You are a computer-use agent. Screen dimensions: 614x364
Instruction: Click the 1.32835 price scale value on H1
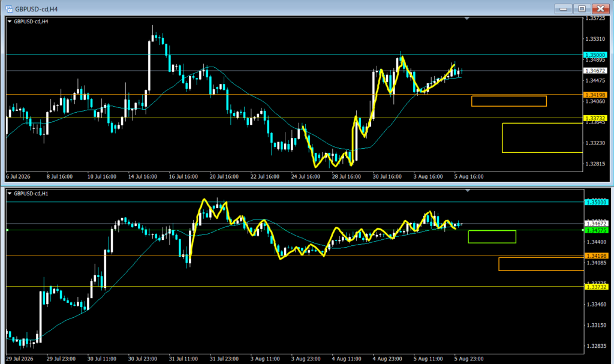597,346
